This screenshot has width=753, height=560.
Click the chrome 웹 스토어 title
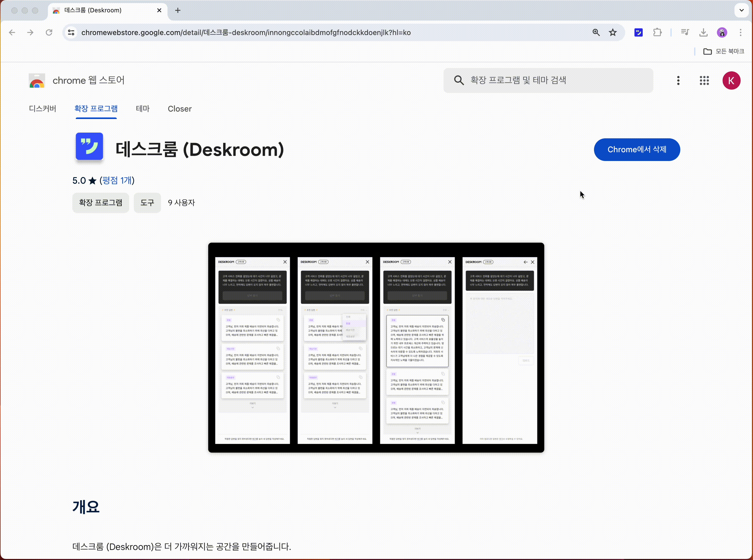pos(88,80)
